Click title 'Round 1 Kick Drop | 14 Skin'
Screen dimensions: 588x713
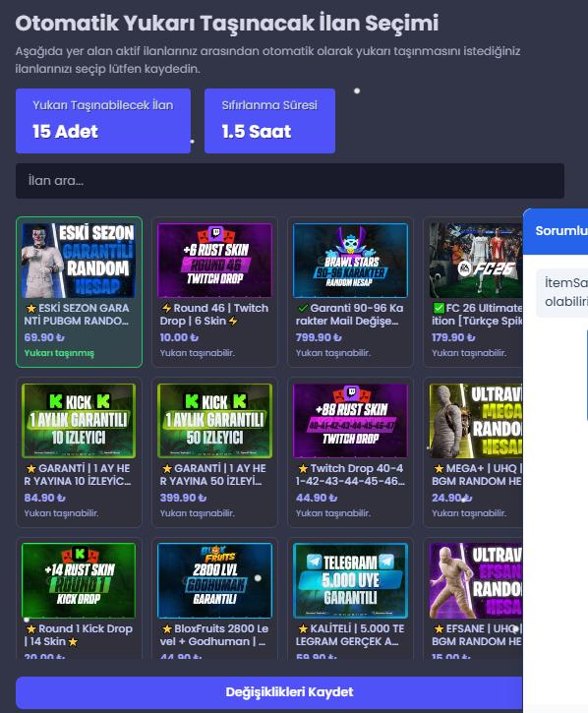point(79,634)
